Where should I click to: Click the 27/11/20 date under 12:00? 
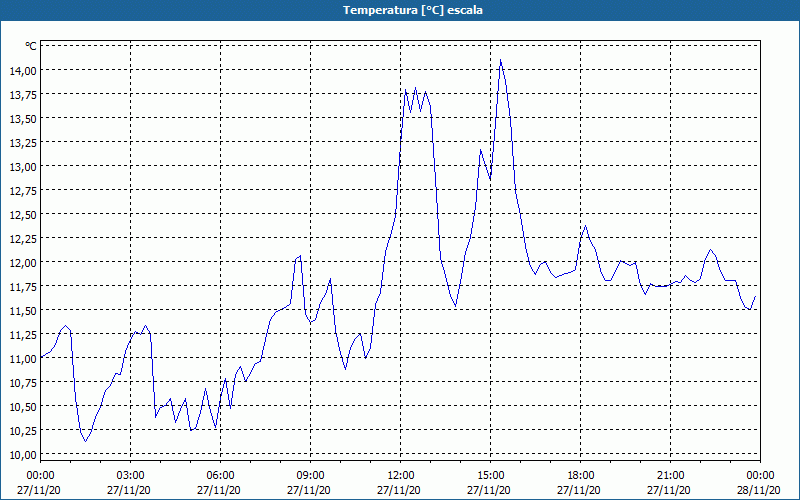tap(399, 490)
